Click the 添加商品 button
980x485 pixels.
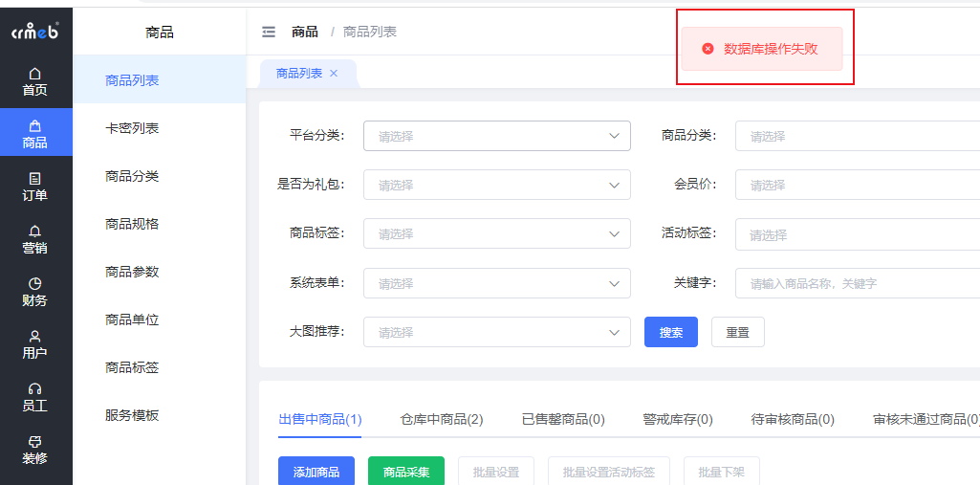316,472
